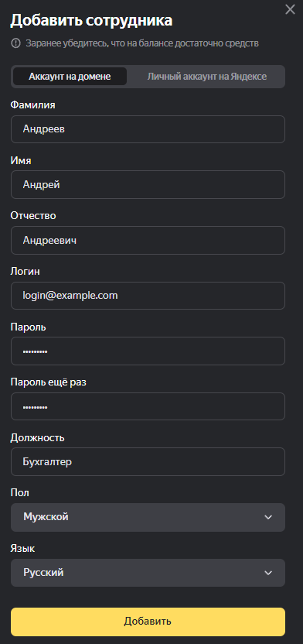
Task: Click the yellow Добавить button
Action: tap(148, 622)
